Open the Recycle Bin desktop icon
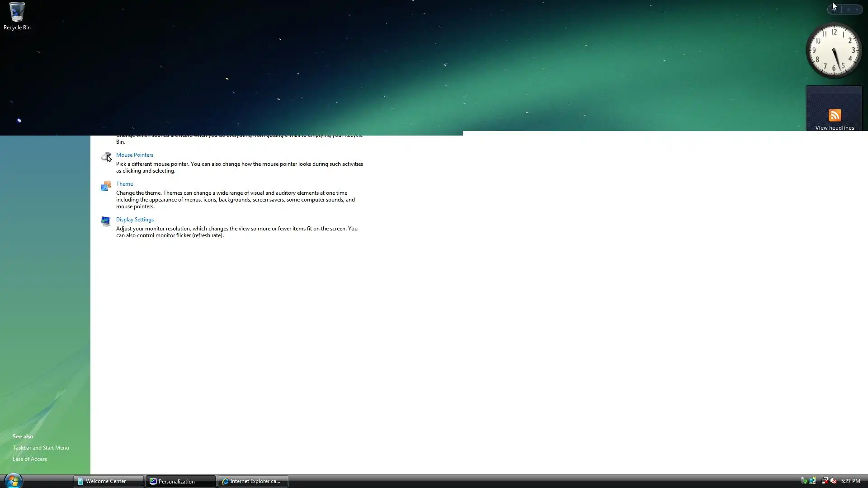 click(17, 14)
